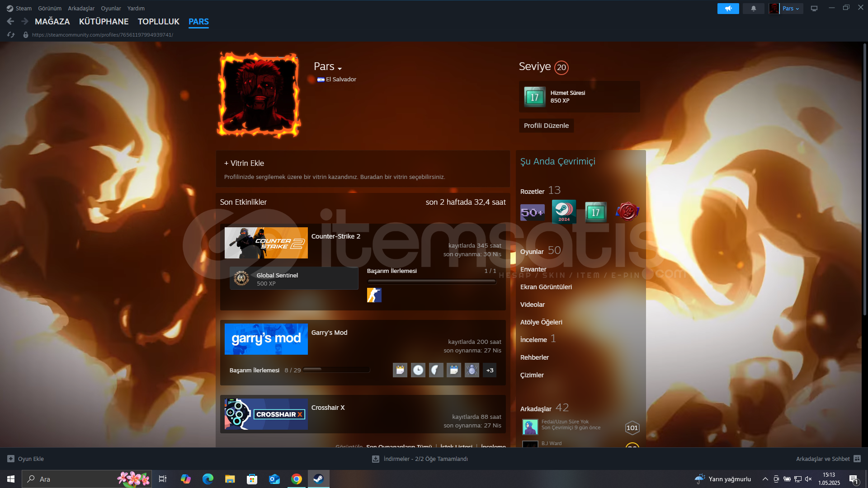The image size is (868, 488).
Task: Switch to the TOPLULUK tab
Action: pyautogui.click(x=159, y=21)
